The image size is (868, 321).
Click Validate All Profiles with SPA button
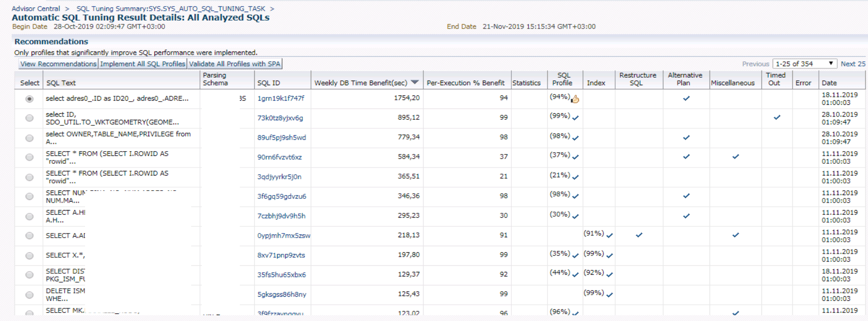tap(235, 64)
